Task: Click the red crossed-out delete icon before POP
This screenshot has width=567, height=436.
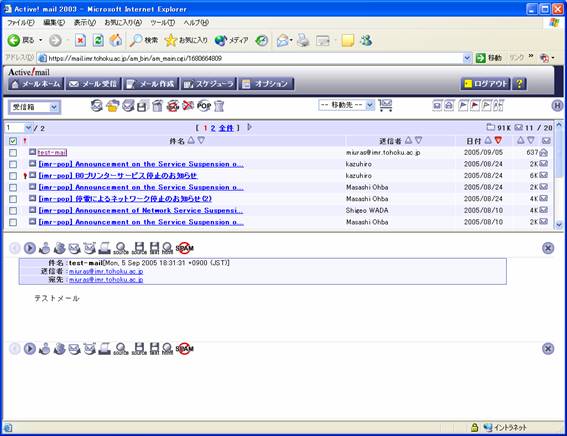Action: tap(188, 106)
